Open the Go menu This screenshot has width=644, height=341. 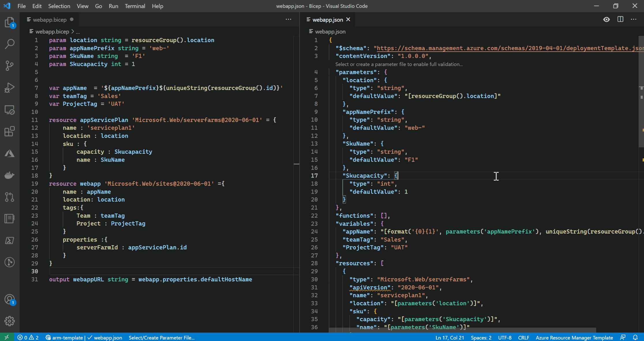pos(98,6)
